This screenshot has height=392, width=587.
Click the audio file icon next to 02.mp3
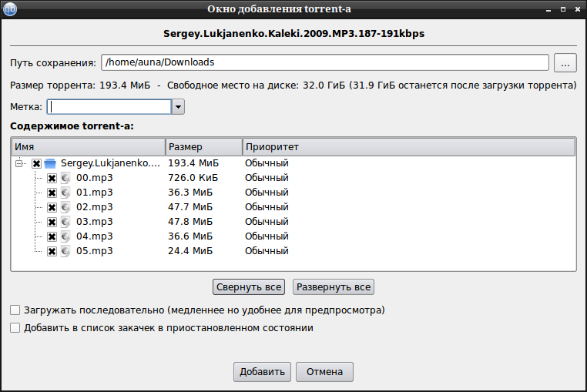(x=65, y=207)
